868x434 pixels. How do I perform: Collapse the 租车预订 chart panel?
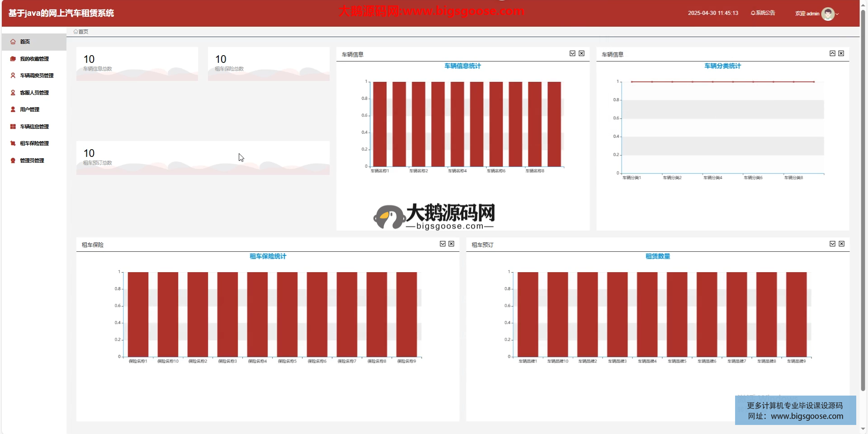(832, 244)
